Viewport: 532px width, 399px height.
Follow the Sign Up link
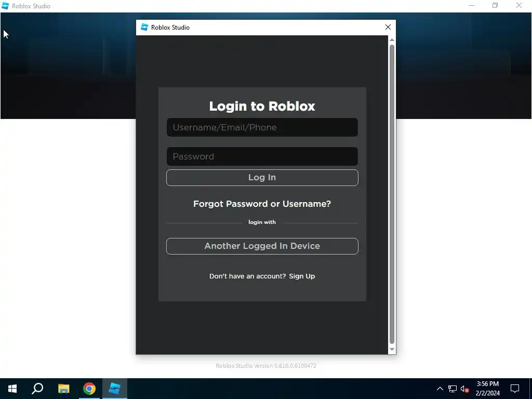click(302, 276)
